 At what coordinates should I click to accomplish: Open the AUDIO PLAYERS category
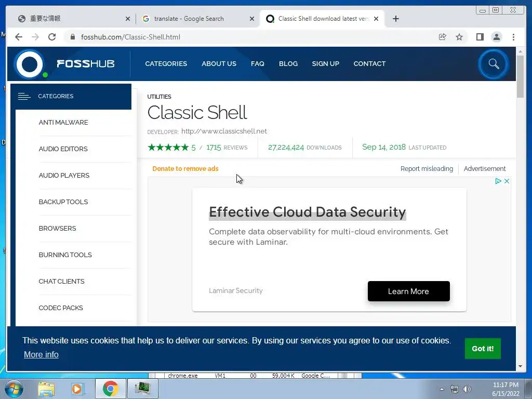(64, 176)
